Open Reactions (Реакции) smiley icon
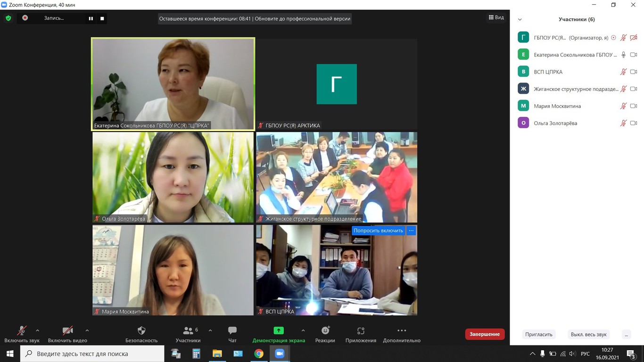 point(325,331)
